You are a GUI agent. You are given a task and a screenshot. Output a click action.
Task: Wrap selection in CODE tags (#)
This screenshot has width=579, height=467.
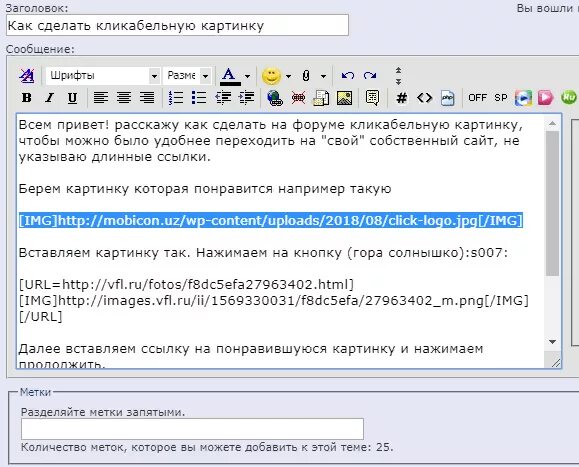[x=401, y=98]
